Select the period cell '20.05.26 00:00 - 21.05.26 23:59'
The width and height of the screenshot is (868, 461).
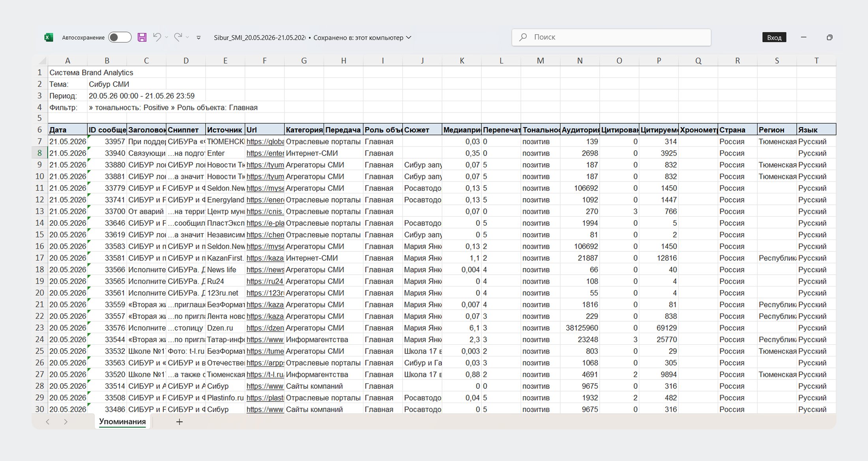142,96
